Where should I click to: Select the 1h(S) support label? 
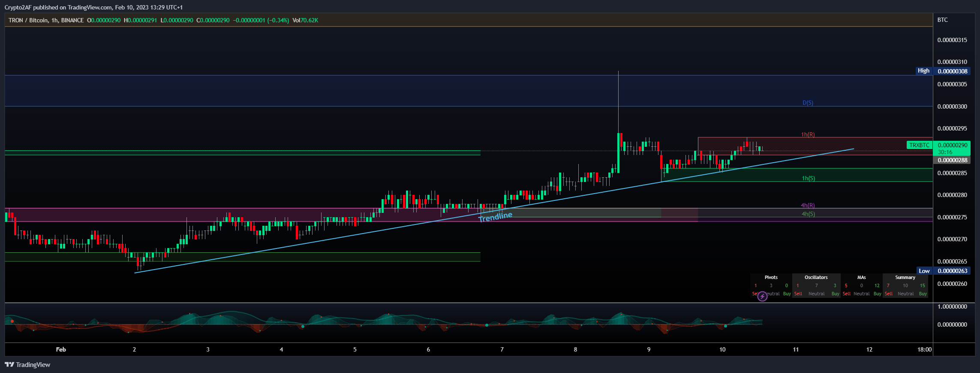pos(809,178)
